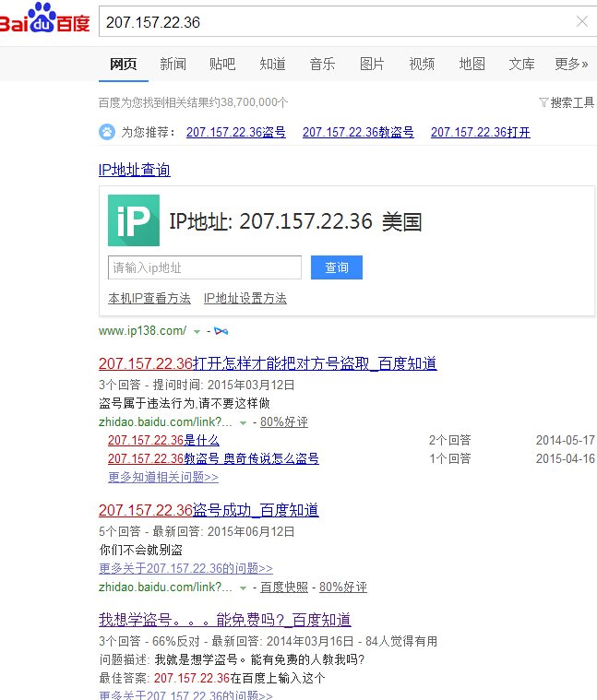
Task: Expand the arrow beside the first zhidao.baidu.com link
Action: coord(243,422)
